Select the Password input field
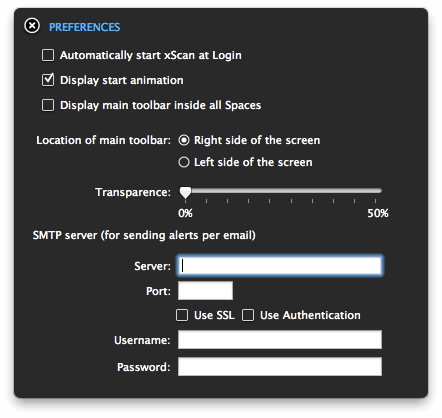 click(280, 367)
